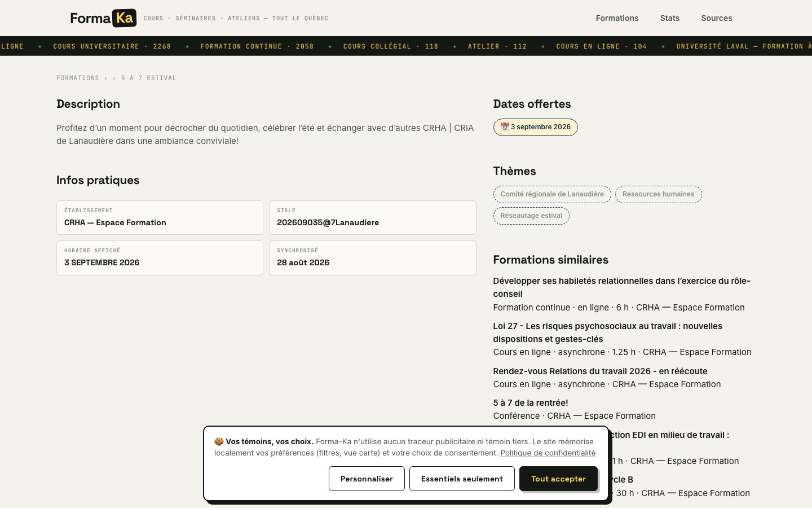The image size is (812, 508).
Task: Select theme Comité régionale de Lanaudière
Action: pyautogui.click(x=552, y=194)
